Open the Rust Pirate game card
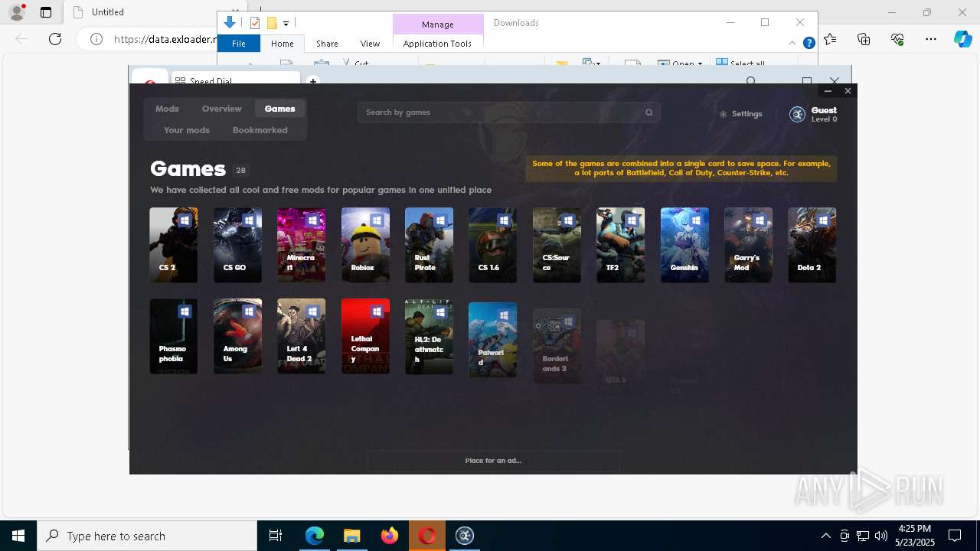The height and width of the screenshot is (551, 980). (429, 245)
